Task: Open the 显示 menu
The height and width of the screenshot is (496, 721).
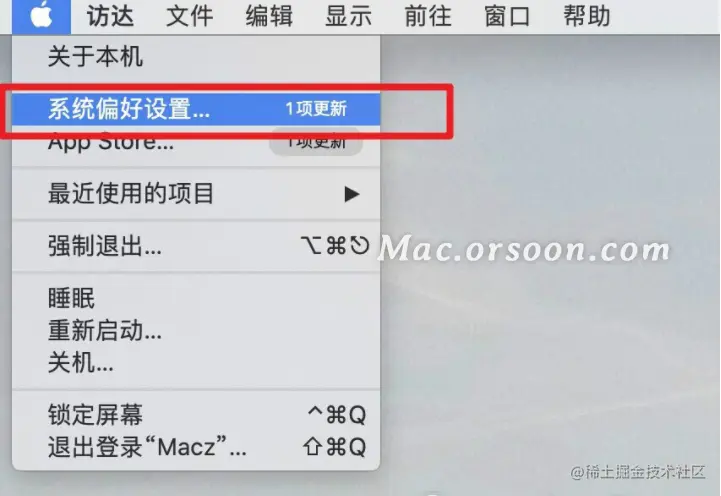Action: pyautogui.click(x=349, y=17)
